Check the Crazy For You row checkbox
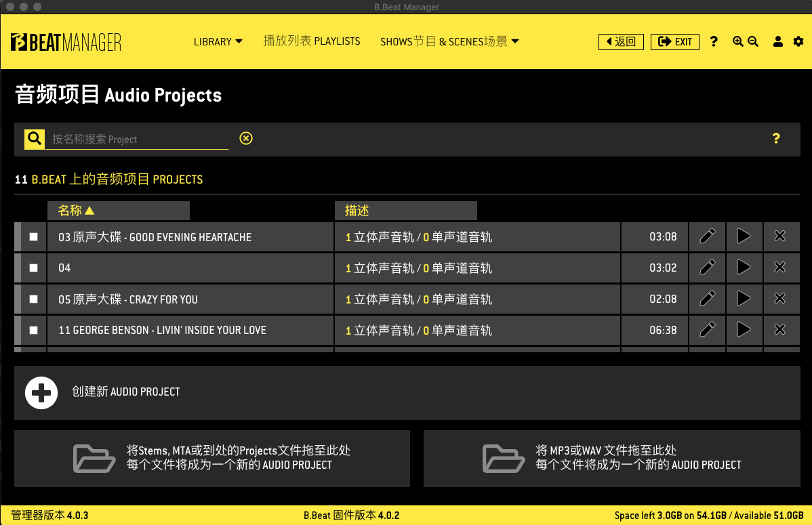Viewport: 812px width, 525px height. pos(34,299)
